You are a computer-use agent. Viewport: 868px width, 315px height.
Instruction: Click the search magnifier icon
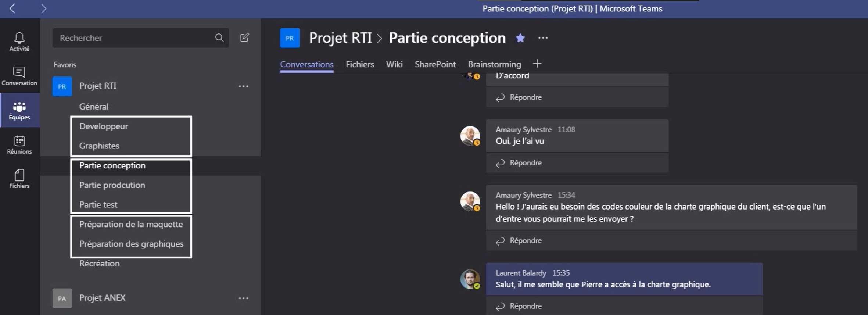tap(219, 37)
